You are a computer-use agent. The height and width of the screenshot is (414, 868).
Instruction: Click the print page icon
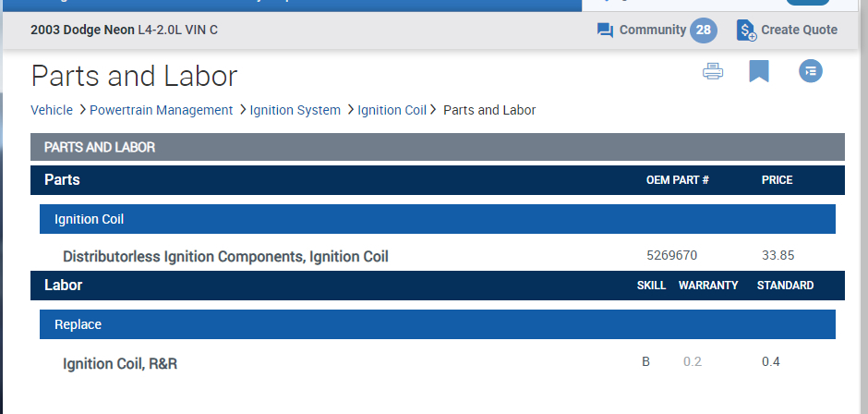coord(713,71)
